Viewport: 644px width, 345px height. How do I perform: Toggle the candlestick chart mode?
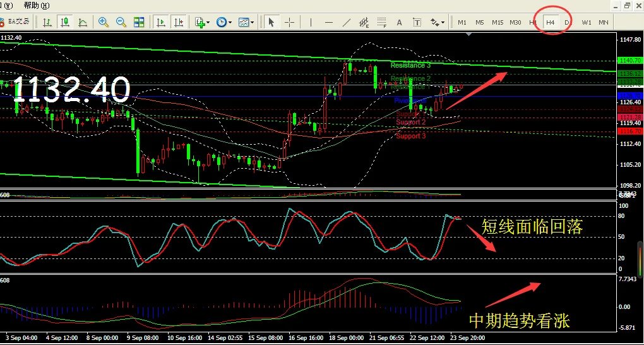pyautogui.click(x=64, y=22)
